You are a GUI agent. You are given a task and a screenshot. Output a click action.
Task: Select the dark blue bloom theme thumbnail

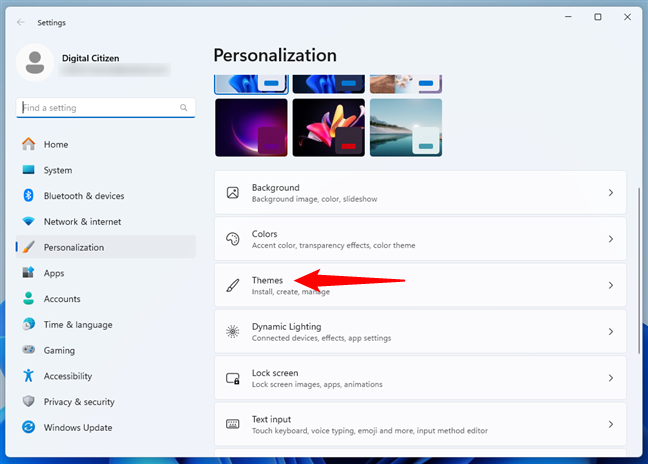pyautogui.click(x=329, y=84)
